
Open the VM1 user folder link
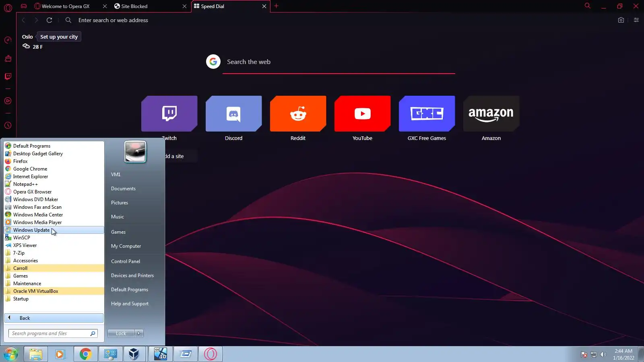click(116, 175)
